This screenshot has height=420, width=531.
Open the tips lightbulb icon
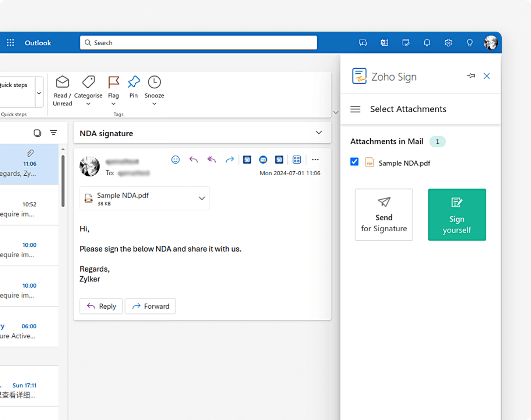point(470,43)
